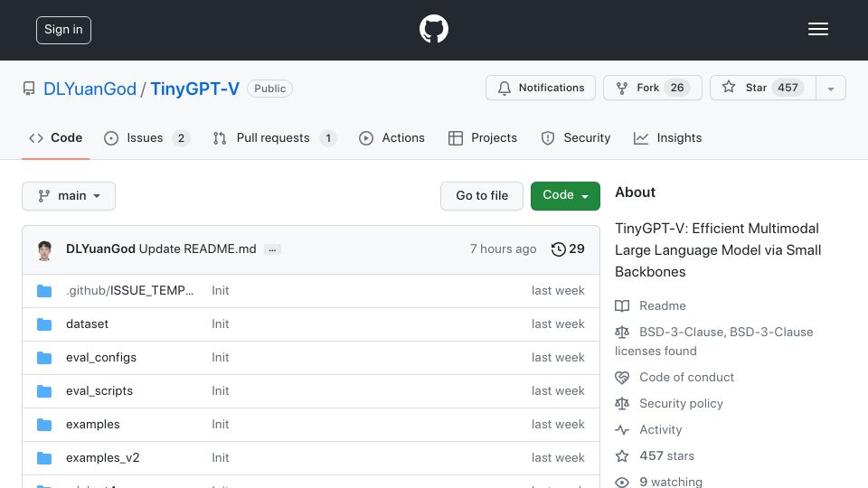Click DLYuanGod's avatar in commit row
This screenshot has width=868, height=488.
tap(44, 249)
